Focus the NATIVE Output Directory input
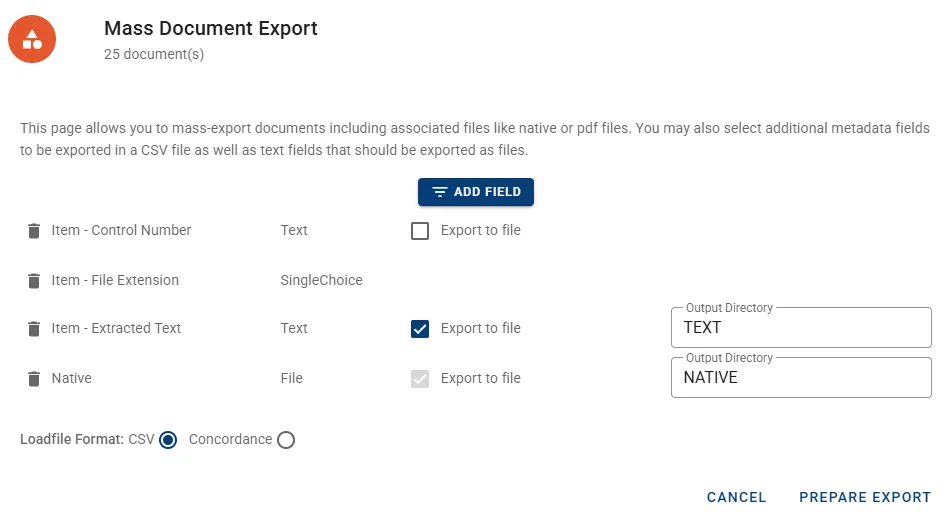The width and height of the screenshot is (950, 518). tap(800, 378)
